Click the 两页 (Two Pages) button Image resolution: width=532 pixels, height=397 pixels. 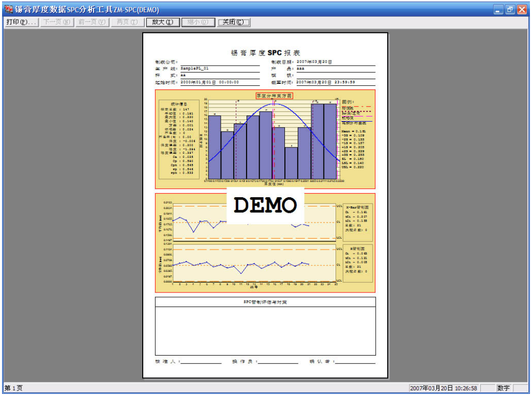pyautogui.click(x=127, y=22)
